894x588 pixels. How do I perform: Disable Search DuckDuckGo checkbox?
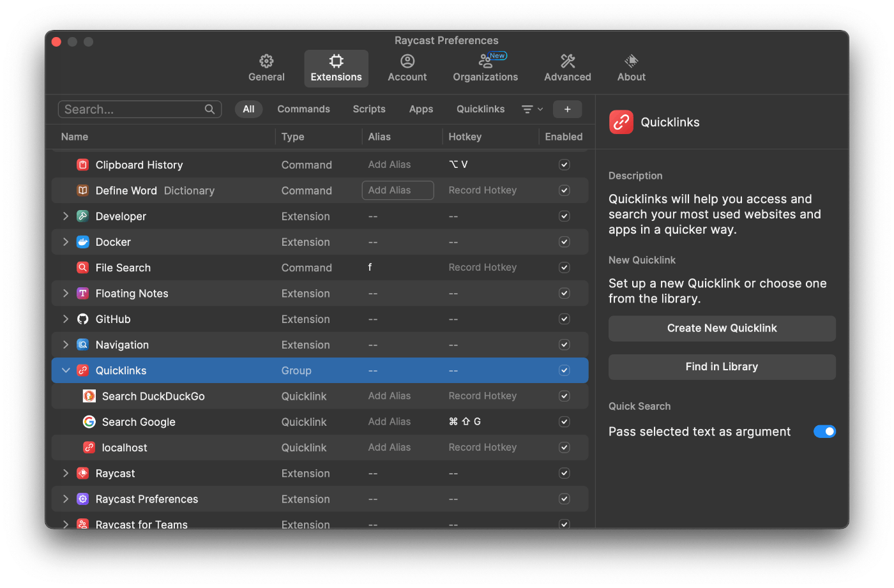point(564,396)
